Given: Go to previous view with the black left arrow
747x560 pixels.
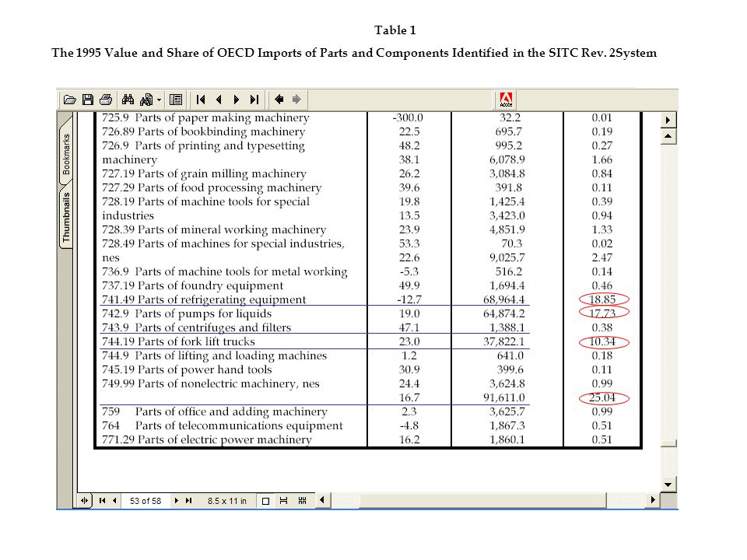Looking at the screenshot, I should [x=279, y=99].
